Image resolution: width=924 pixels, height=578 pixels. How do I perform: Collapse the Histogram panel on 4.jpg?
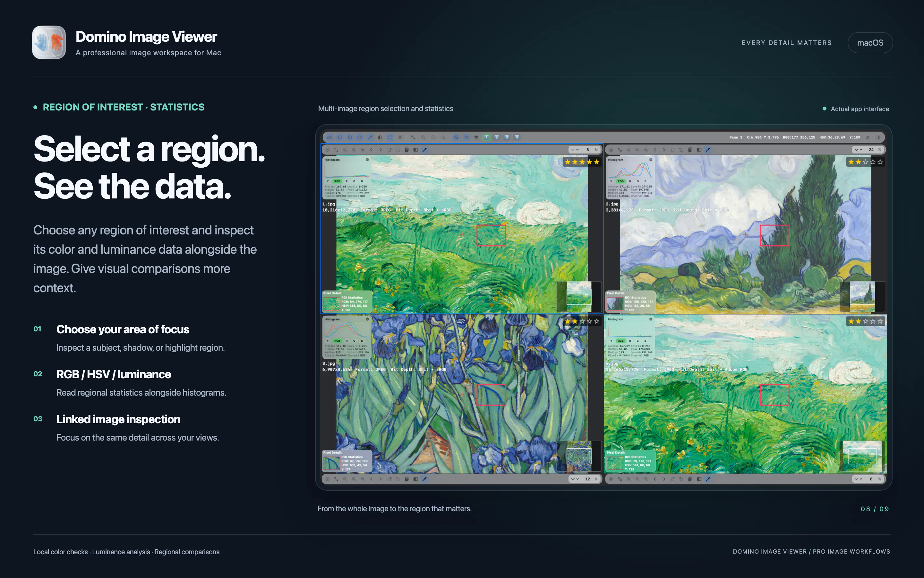click(651, 319)
